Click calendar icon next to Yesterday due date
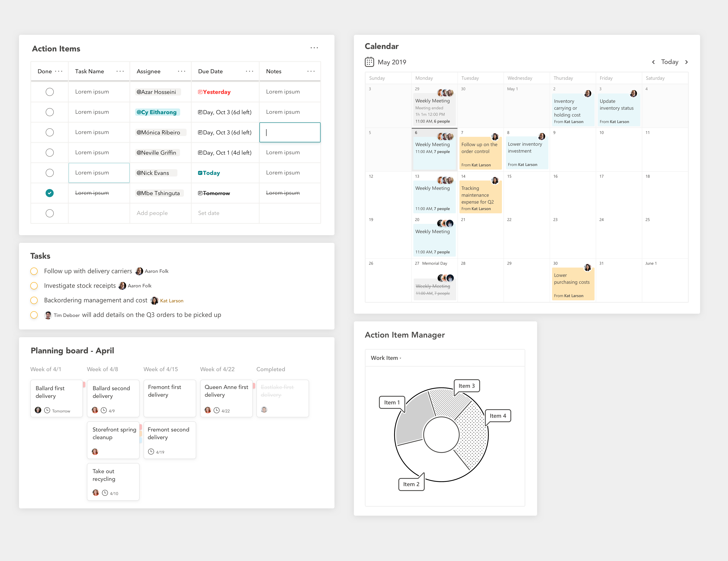 [200, 92]
